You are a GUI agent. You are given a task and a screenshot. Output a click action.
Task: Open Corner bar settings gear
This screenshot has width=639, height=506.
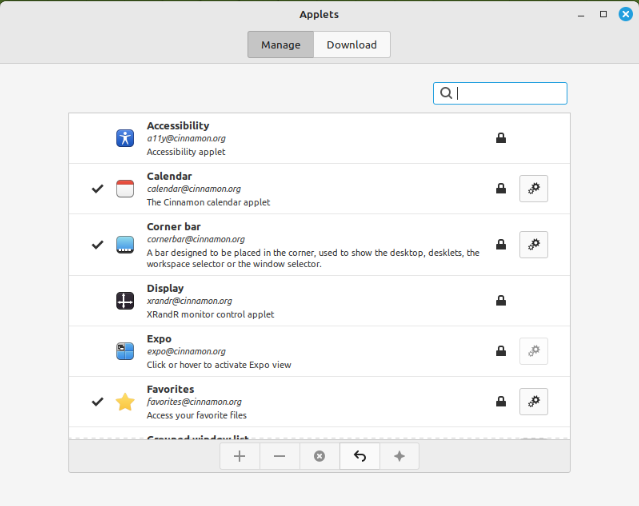tap(533, 244)
